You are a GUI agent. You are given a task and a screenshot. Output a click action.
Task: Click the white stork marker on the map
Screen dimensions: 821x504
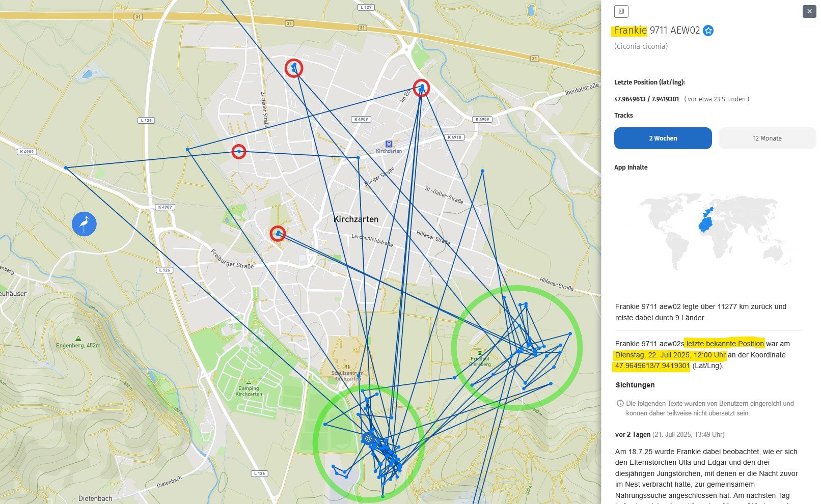tap(84, 224)
